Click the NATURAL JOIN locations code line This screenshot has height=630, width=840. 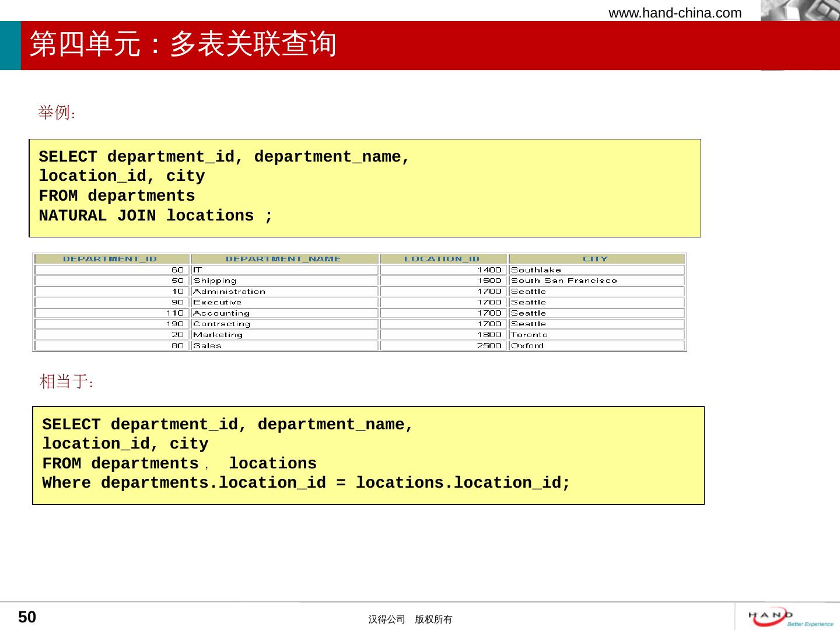point(155,216)
